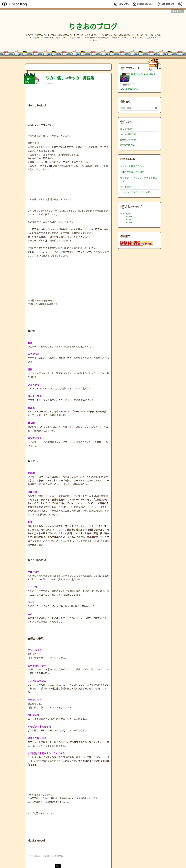This screenshot has height=868, width=186.
Task: Click the term やっぱり宇宙人だった
Action: pyautogui.click(x=39, y=727)
